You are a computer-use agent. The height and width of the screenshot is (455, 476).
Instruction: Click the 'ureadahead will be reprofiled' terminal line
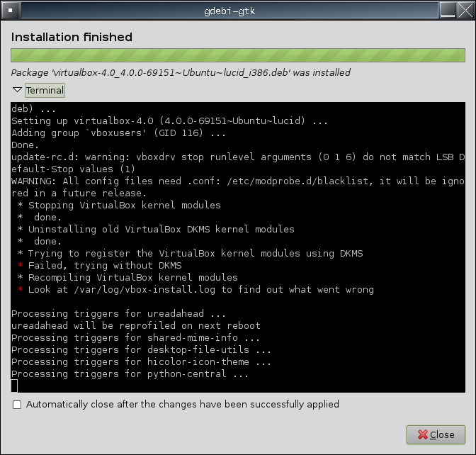click(x=135, y=326)
